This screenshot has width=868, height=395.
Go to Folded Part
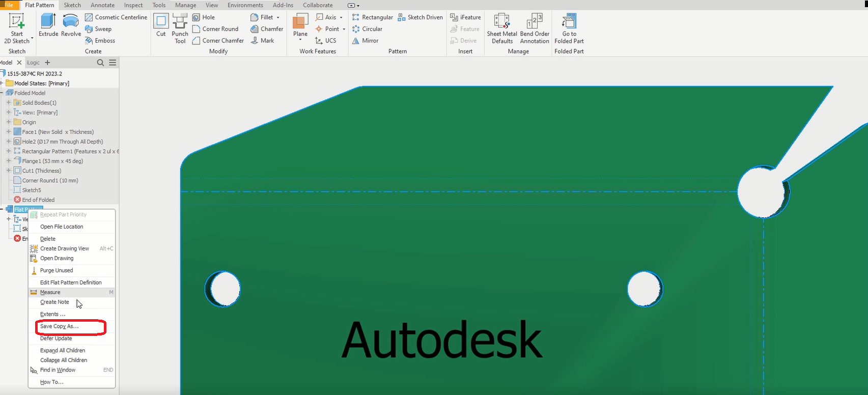point(569,29)
